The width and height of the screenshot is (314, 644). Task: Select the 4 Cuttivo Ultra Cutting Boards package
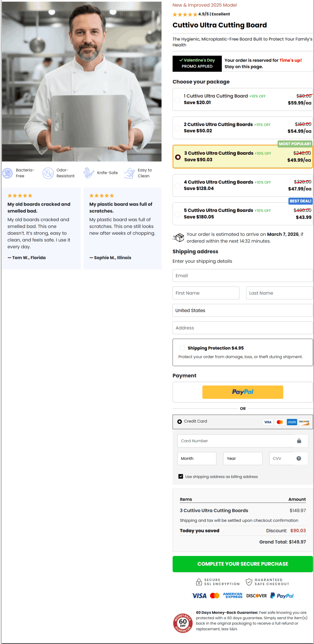point(243,186)
